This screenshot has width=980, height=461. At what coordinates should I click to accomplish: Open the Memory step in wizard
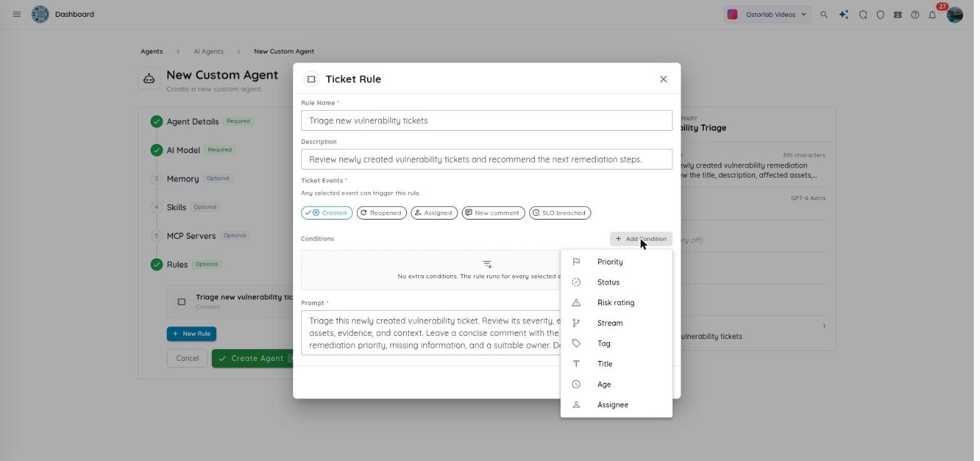click(182, 179)
